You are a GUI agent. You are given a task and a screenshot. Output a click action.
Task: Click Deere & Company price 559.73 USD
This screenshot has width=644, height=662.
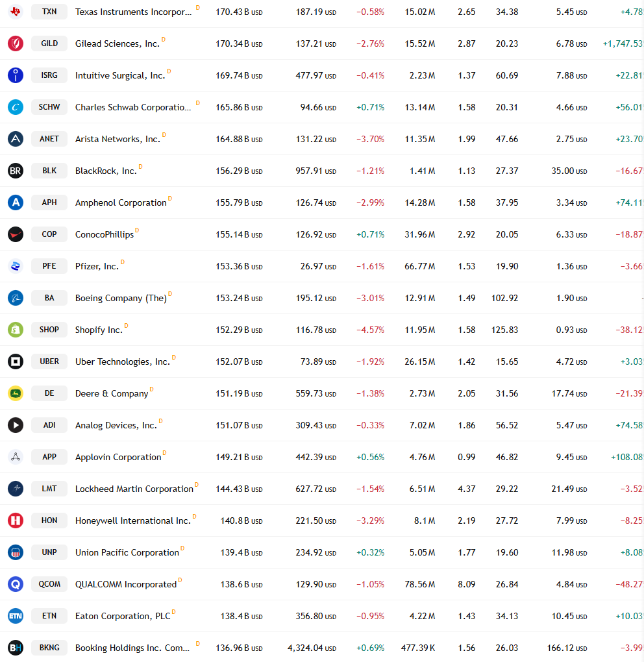click(316, 393)
